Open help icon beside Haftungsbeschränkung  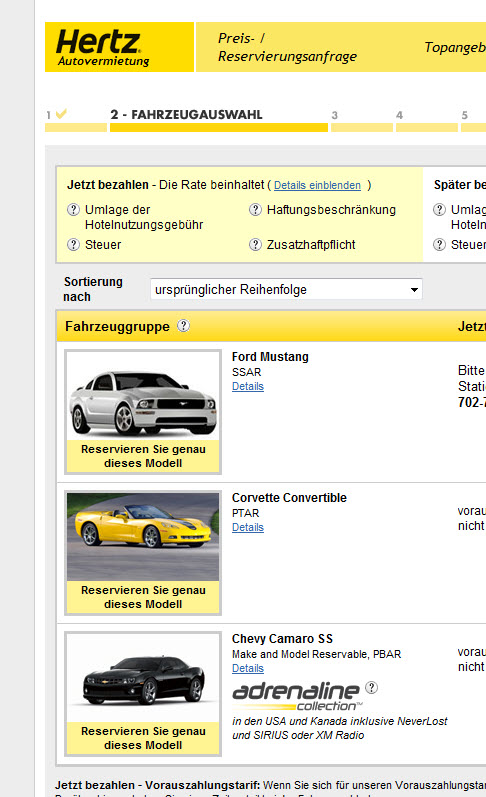pos(255,209)
